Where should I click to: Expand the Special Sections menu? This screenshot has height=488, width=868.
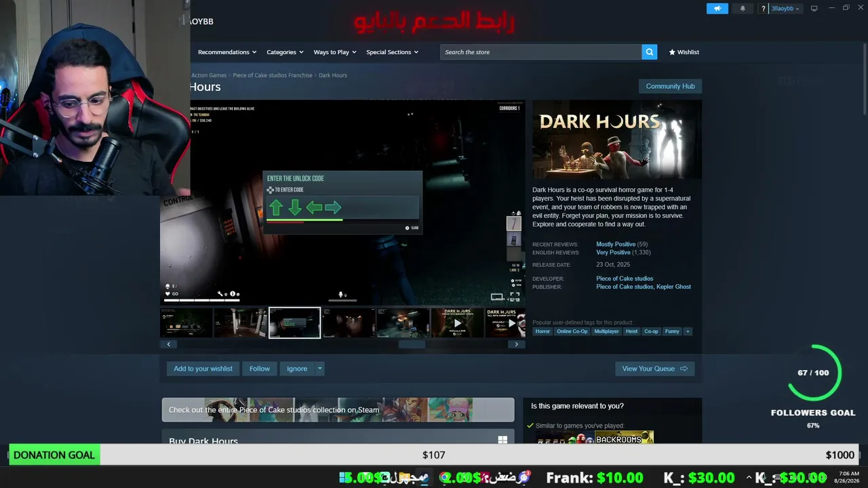[x=393, y=52]
